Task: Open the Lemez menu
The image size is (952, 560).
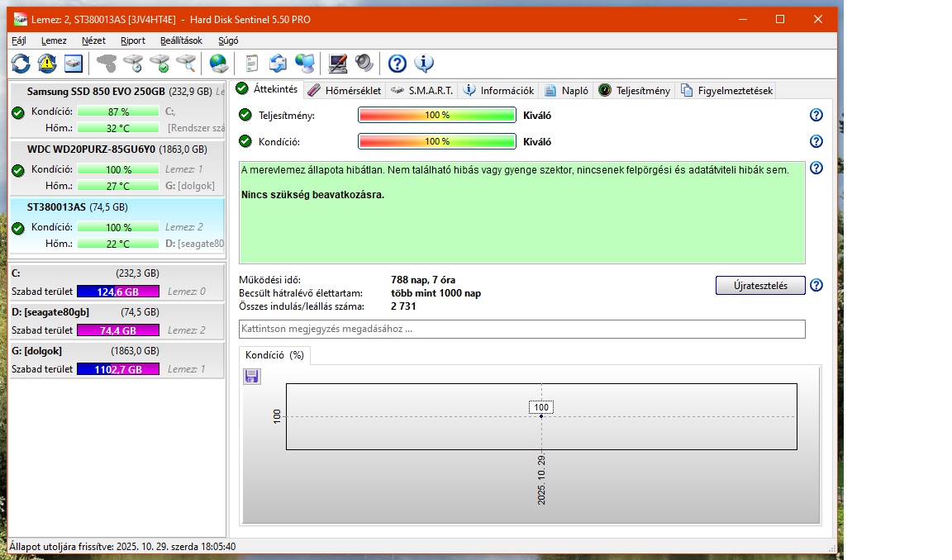Action: pos(54,40)
